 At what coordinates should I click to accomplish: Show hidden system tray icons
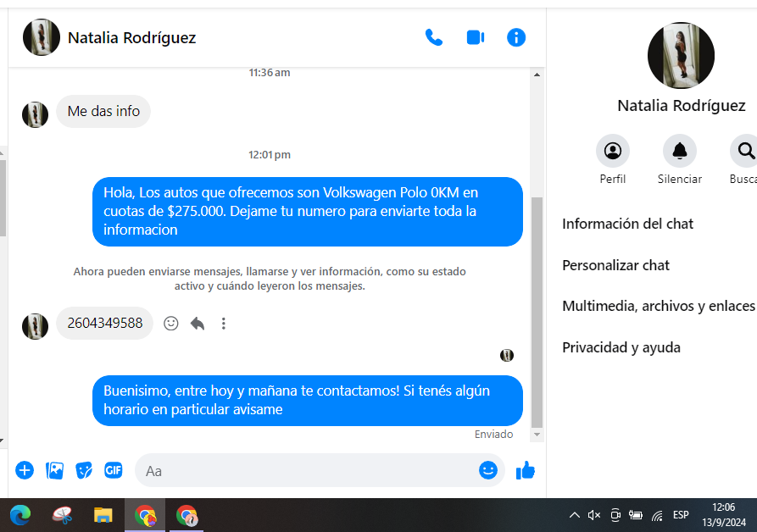pos(574,515)
